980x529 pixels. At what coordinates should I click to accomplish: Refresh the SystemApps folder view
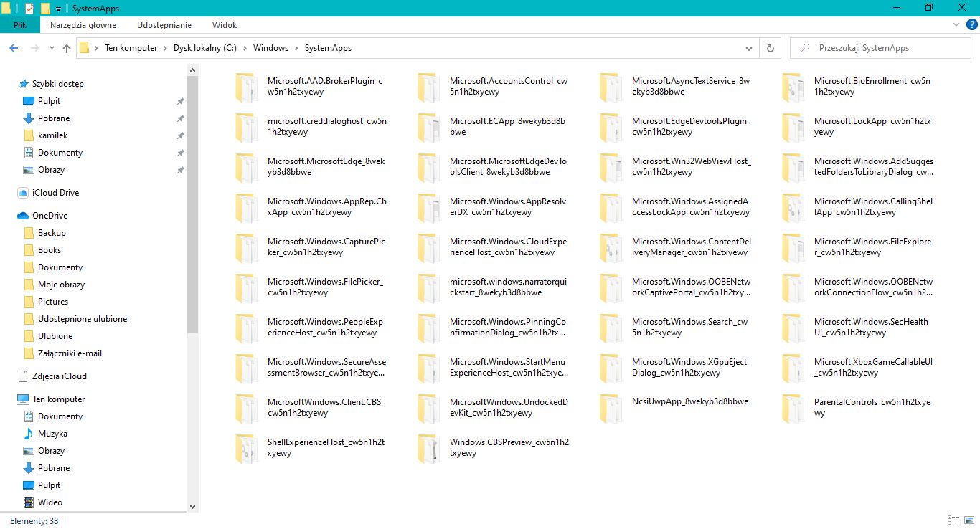771,48
